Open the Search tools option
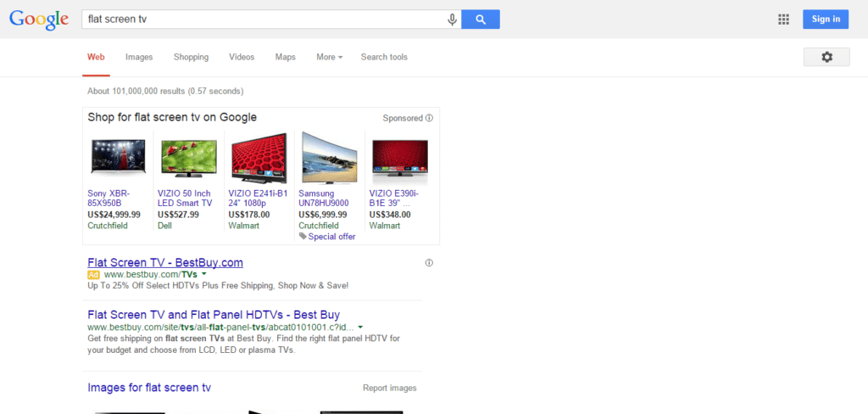Screen dimensions: 868x414 click(384, 58)
